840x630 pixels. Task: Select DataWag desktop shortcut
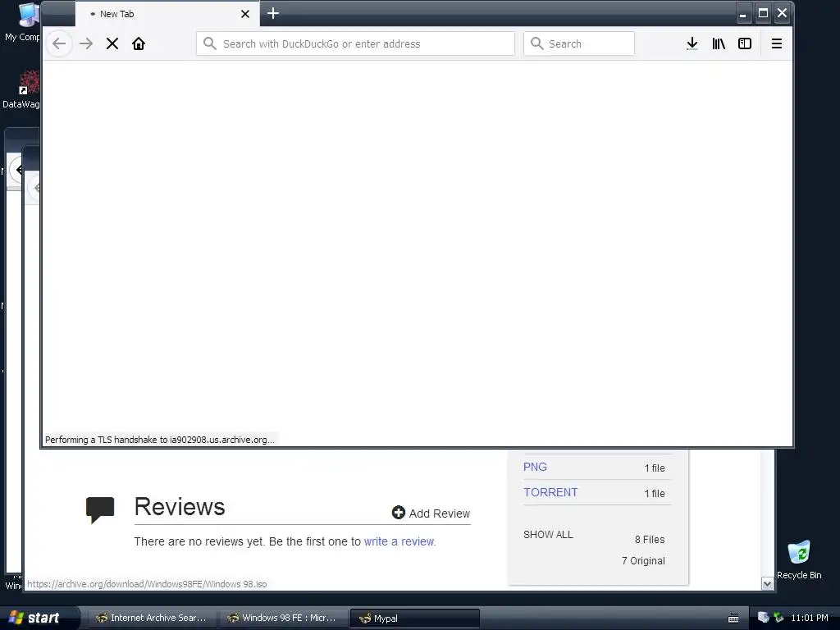21,89
